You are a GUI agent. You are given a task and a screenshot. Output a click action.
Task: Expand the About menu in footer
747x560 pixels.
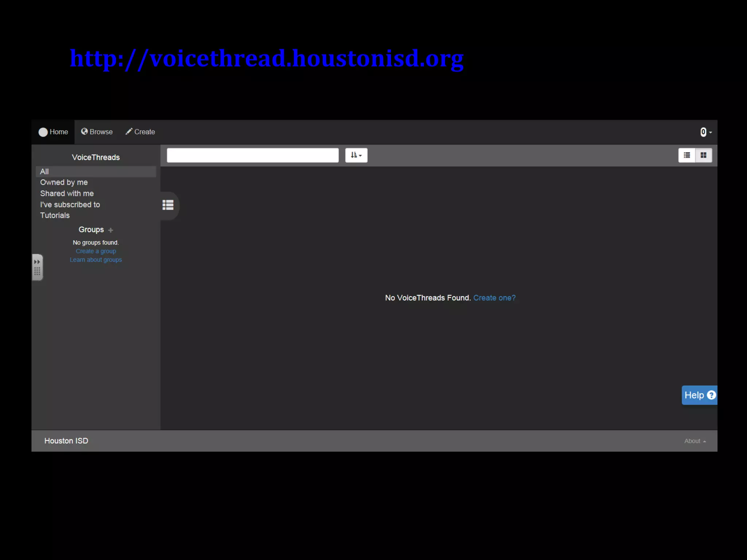(695, 441)
